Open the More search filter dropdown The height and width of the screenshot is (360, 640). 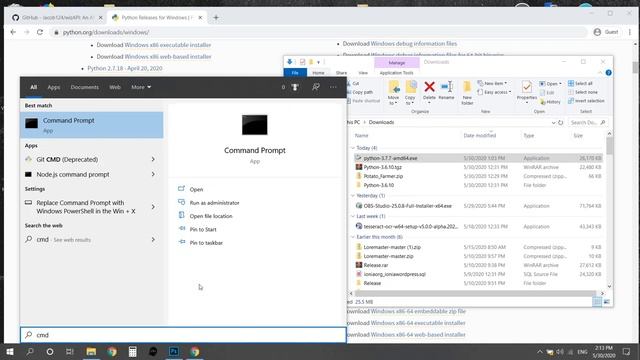(x=141, y=87)
